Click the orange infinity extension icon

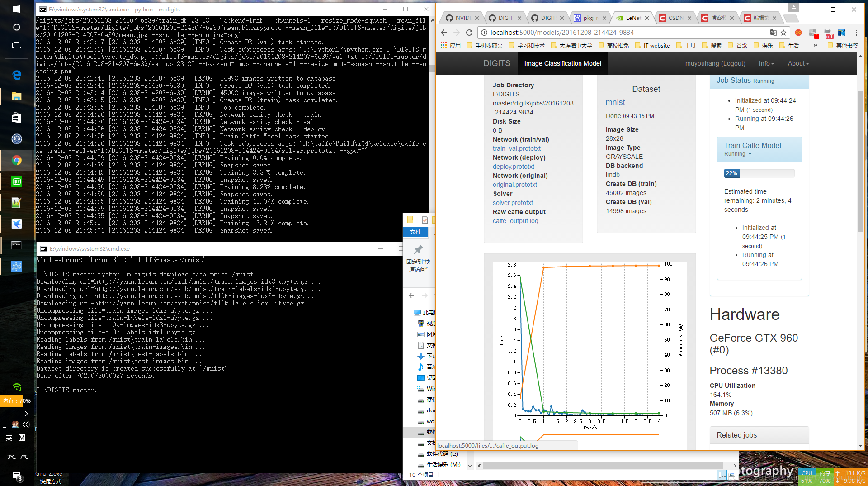coord(798,33)
